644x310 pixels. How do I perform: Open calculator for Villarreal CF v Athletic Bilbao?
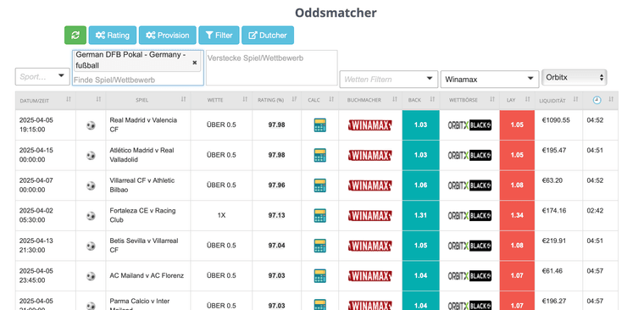click(x=320, y=185)
